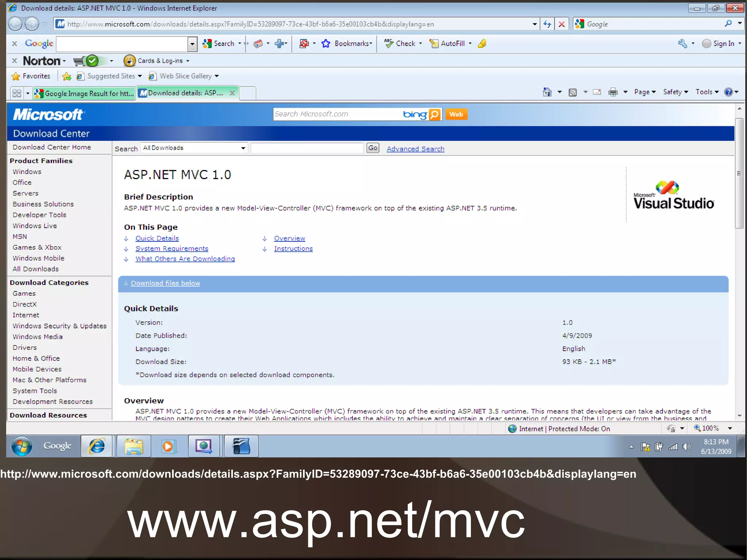Click the Overview anchor link
The width and height of the screenshot is (747, 560).
point(290,238)
